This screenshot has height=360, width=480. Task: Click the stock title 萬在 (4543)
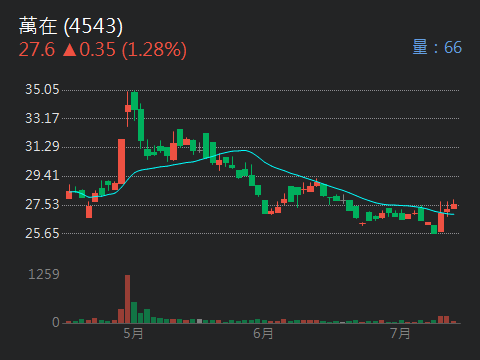[x=71, y=26]
